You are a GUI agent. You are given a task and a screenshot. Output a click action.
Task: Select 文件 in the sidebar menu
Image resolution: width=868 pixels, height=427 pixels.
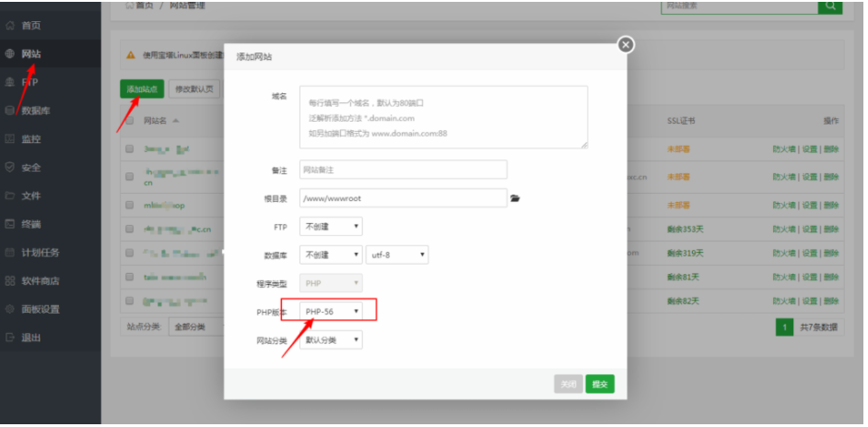(x=30, y=196)
